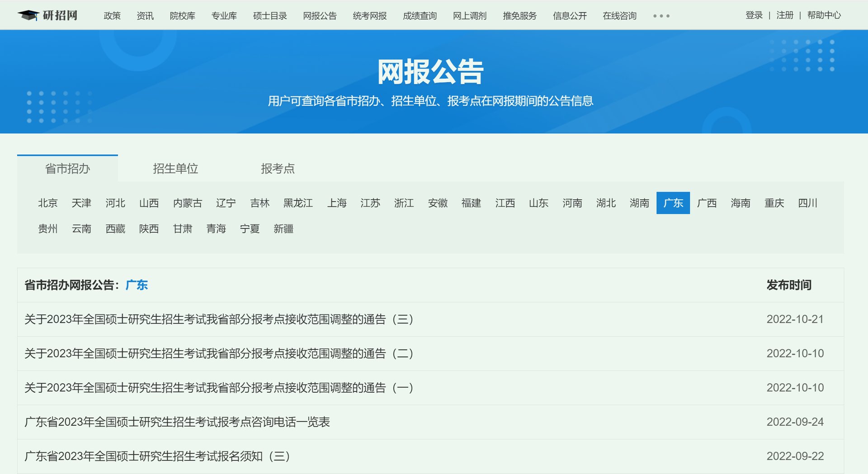Click the date 2022-09-24
The image size is (868, 474).
[x=795, y=422]
